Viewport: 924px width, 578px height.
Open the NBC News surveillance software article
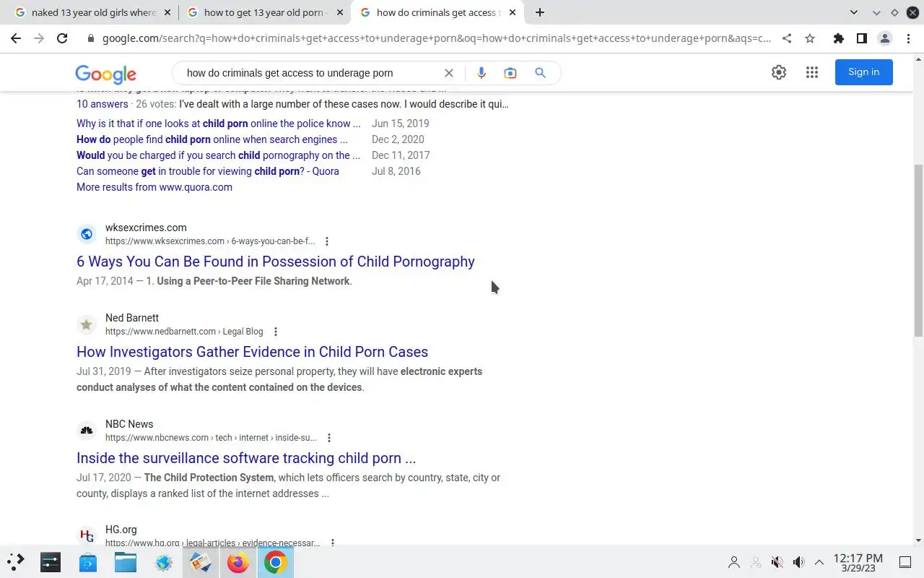point(246,458)
